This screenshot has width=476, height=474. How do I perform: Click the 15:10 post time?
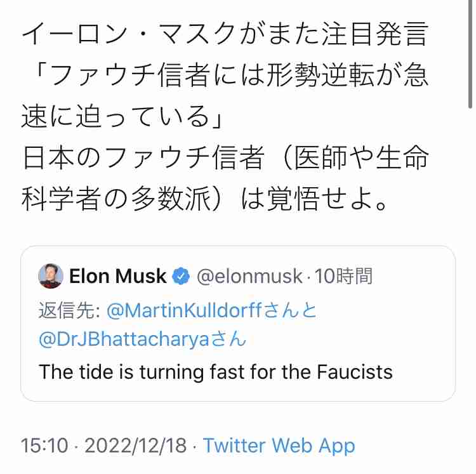44,445
